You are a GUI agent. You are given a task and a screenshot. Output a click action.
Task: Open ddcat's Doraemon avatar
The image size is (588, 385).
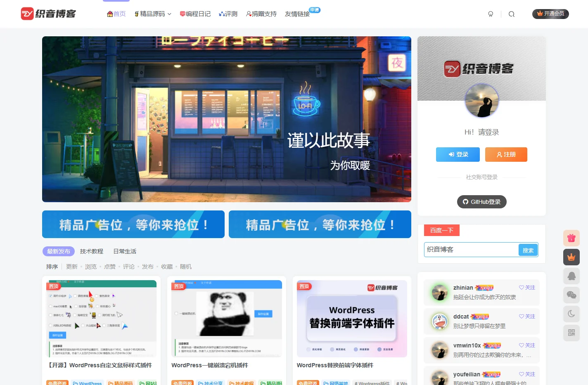click(x=440, y=321)
